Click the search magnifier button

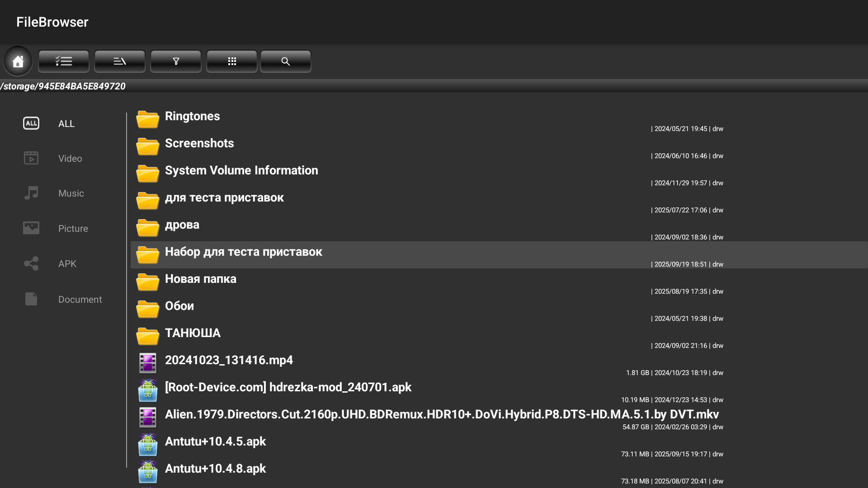click(x=286, y=61)
